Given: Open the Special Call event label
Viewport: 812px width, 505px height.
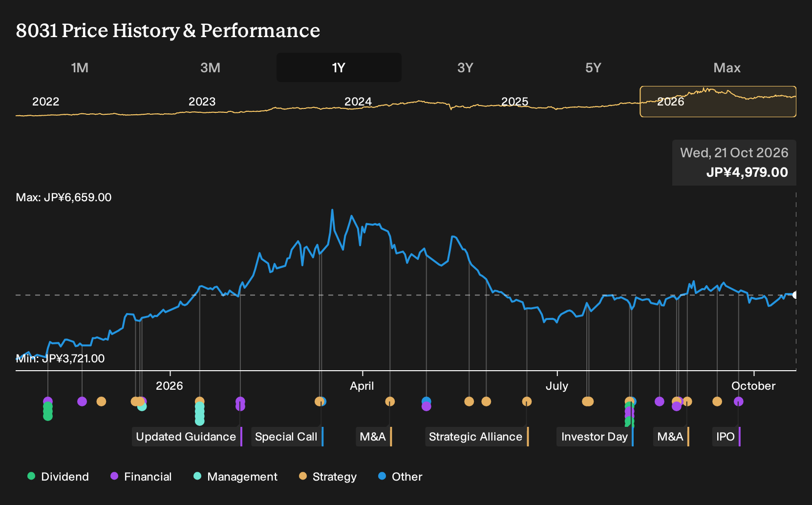Looking at the screenshot, I should pos(287,437).
